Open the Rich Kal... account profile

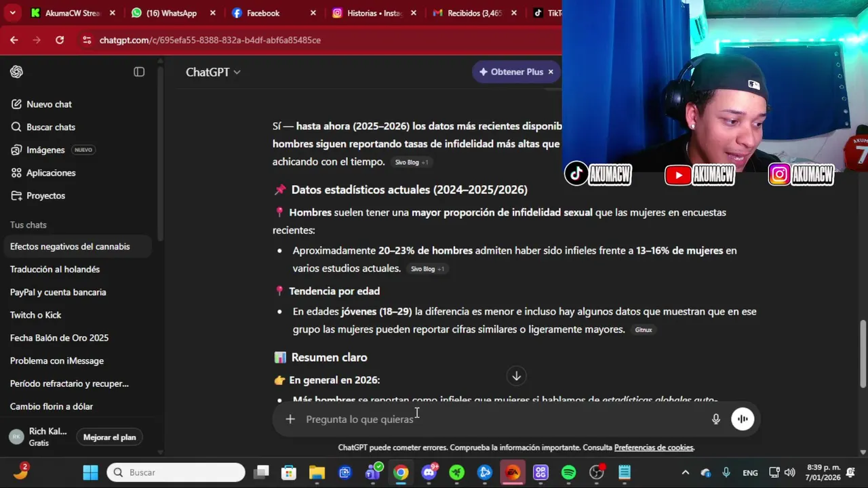point(39,437)
